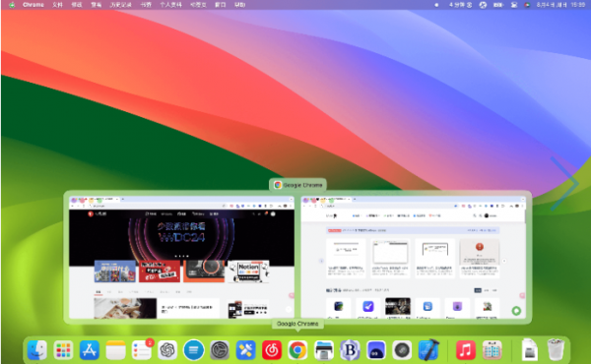Click the red circle article card in right preview
This screenshot has width=591, height=364.
tap(480, 258)
